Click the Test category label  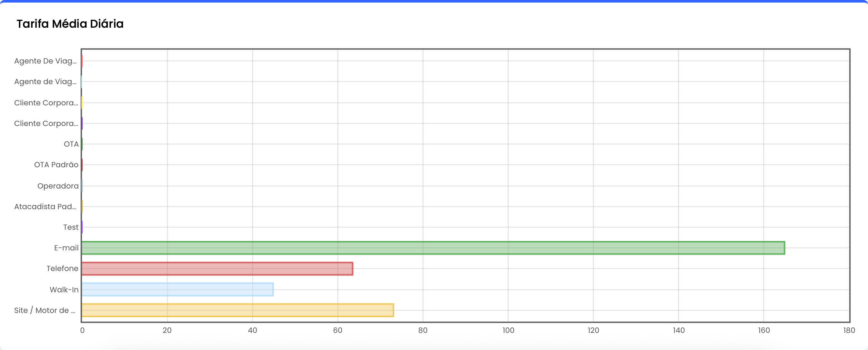(x=71, y=227)
